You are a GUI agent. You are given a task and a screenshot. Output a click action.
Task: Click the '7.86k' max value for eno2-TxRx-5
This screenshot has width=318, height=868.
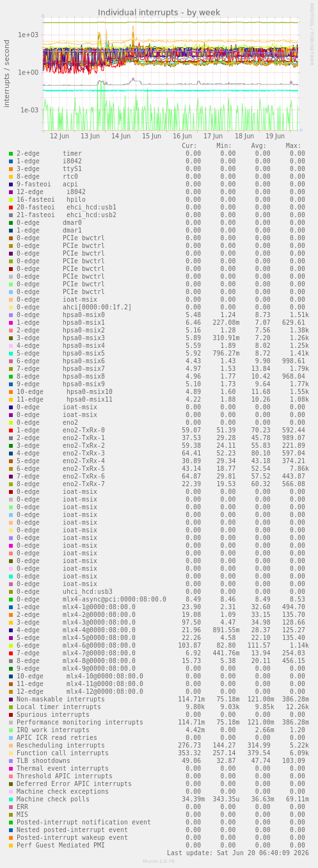pyautogui.click(x=299, y=469)
